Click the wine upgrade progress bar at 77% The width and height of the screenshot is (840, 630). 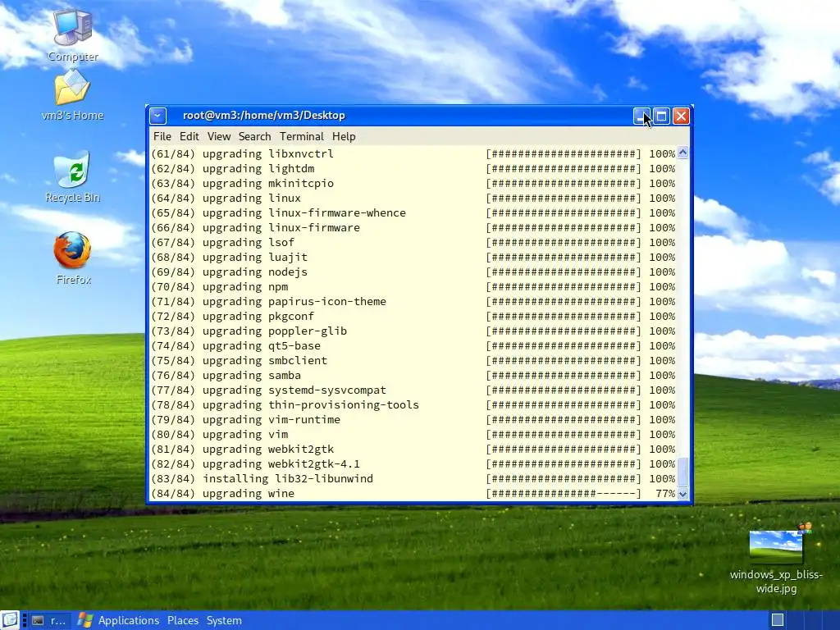pos(564,493)
